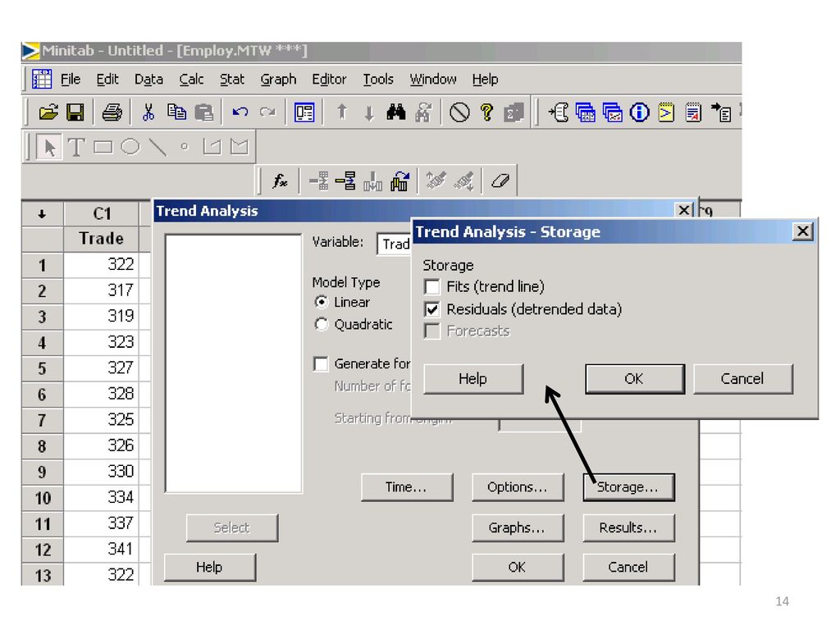
Task: Open the Help menu in menu bar
Action: [x=485, y=80]
